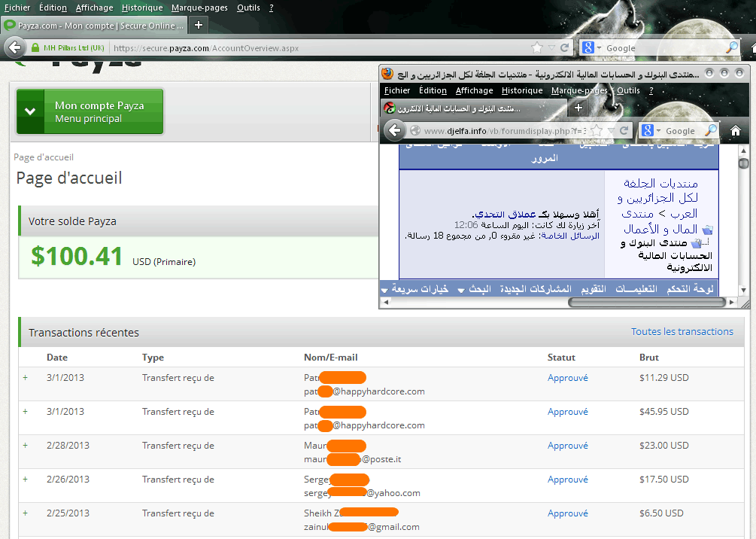Screen dimensions: 756x539
Task: Select the Payza.com - Mon compte tab
Action: click(94, 25)
